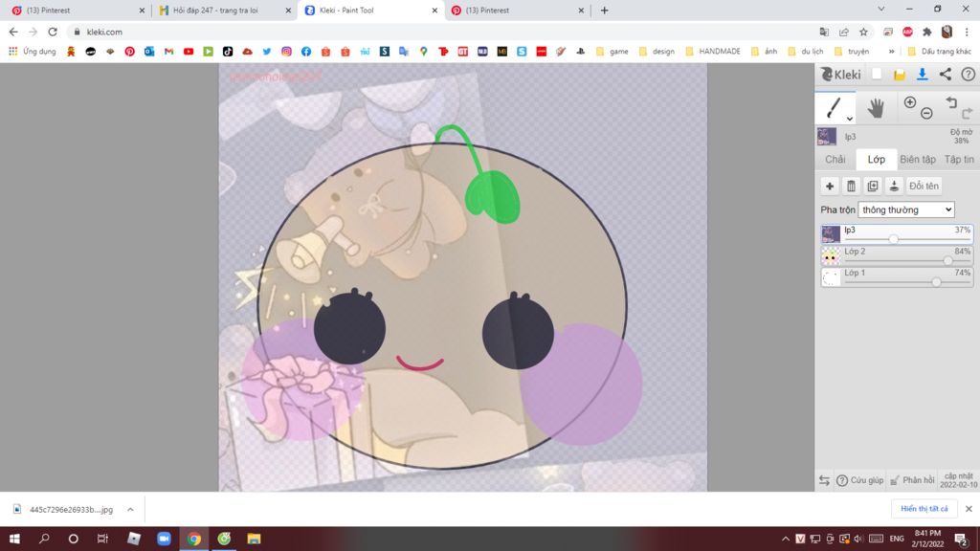Open the Facebook bookmark icon
980x551 pixels.
(306, 52)
